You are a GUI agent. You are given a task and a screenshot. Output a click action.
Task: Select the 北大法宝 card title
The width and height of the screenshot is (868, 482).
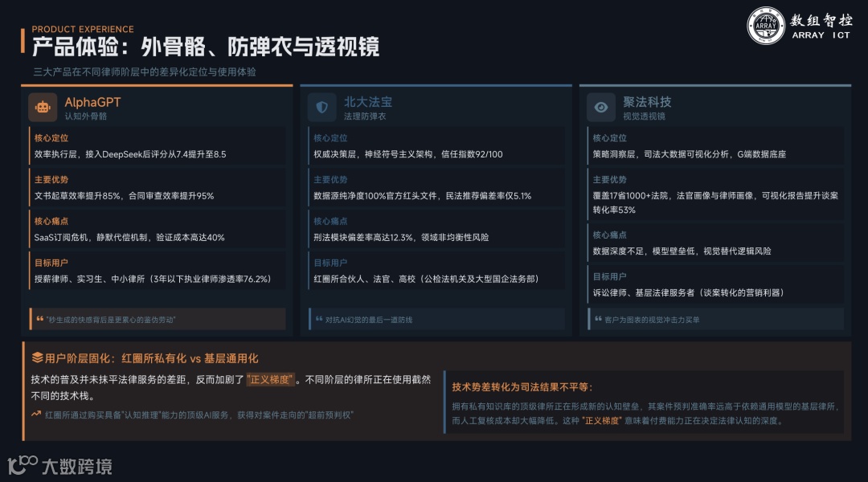point(368,102)
